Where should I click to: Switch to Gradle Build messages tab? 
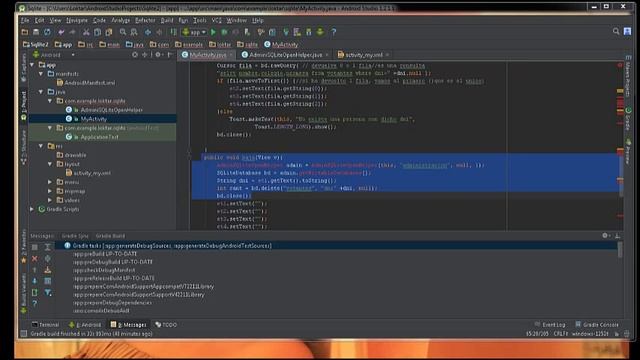point(110,236)
